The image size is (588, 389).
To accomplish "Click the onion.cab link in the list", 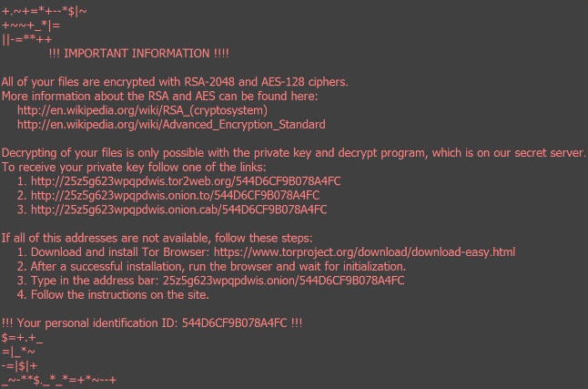I will 178,210.
